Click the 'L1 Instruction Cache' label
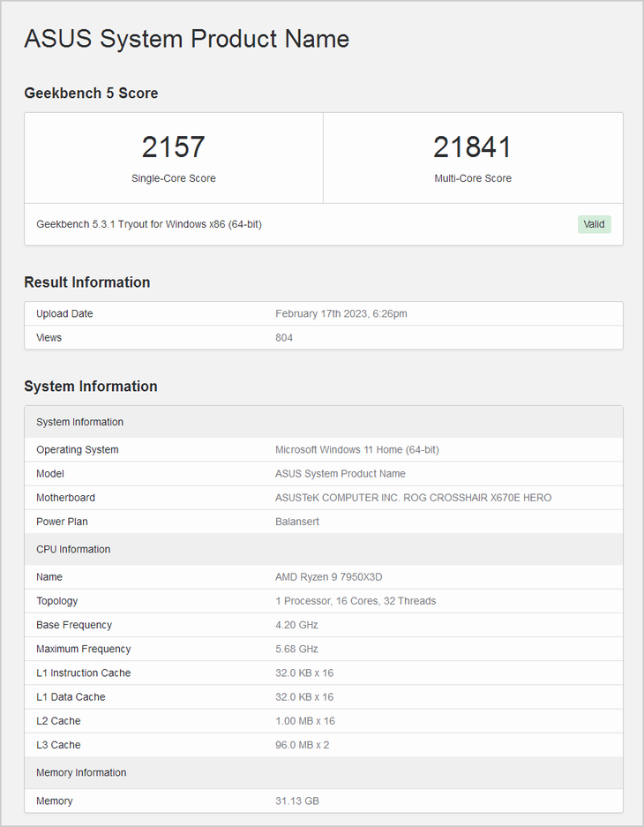 click(x=83, y=673)
